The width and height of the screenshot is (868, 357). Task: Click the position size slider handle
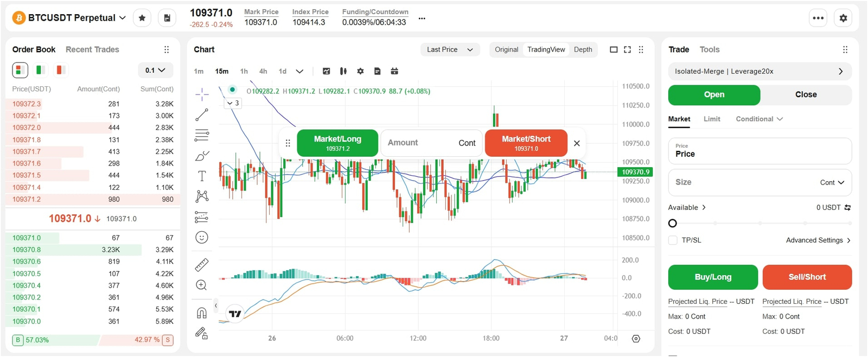(x=673, y=223)
